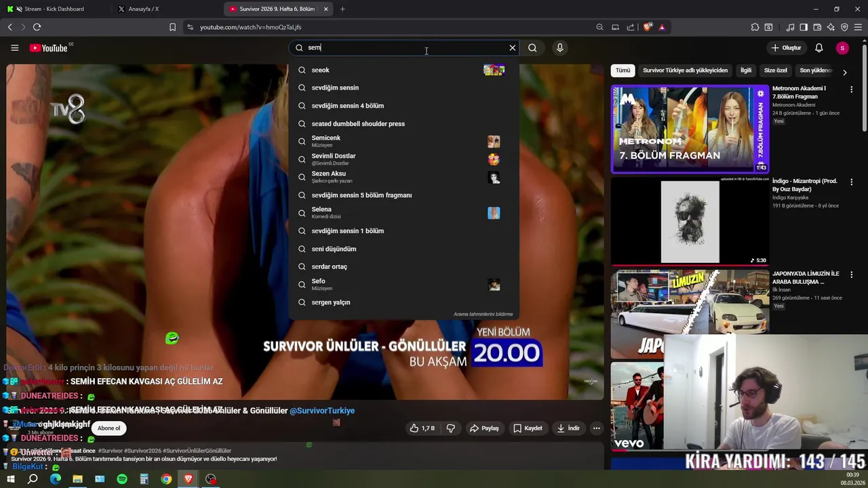Viewport: 868px width, 488px height.
Task: Open options for the İndigo Mizantropi video
Action: 851,182
